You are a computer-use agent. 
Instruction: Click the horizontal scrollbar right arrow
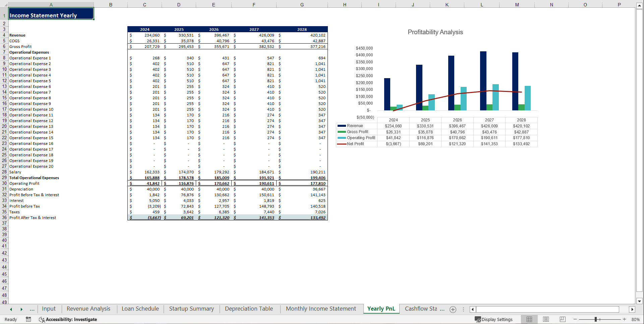632,309
